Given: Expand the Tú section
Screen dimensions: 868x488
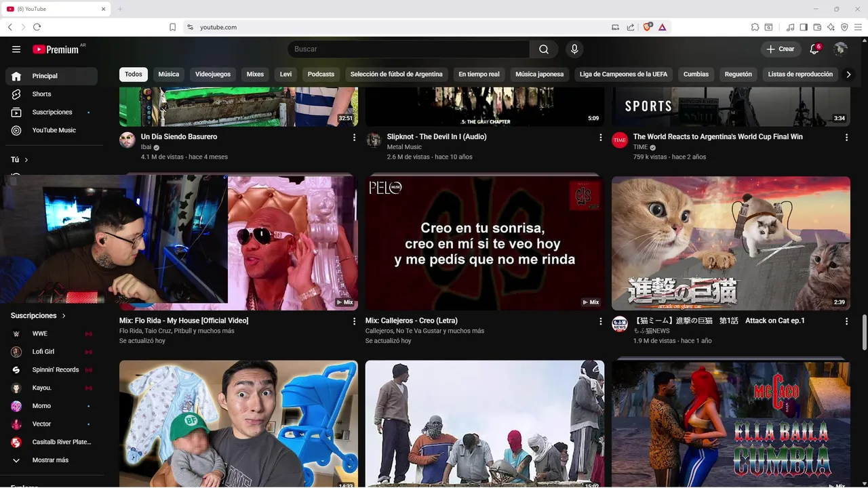Looking at the screenshot, I should (20, 160).
